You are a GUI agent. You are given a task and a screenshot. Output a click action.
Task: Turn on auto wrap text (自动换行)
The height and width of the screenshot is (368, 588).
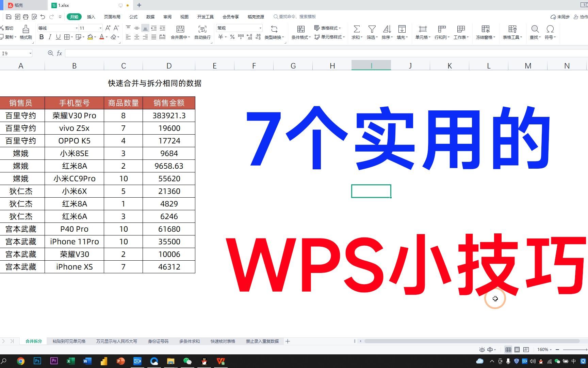tap(202, 32)
